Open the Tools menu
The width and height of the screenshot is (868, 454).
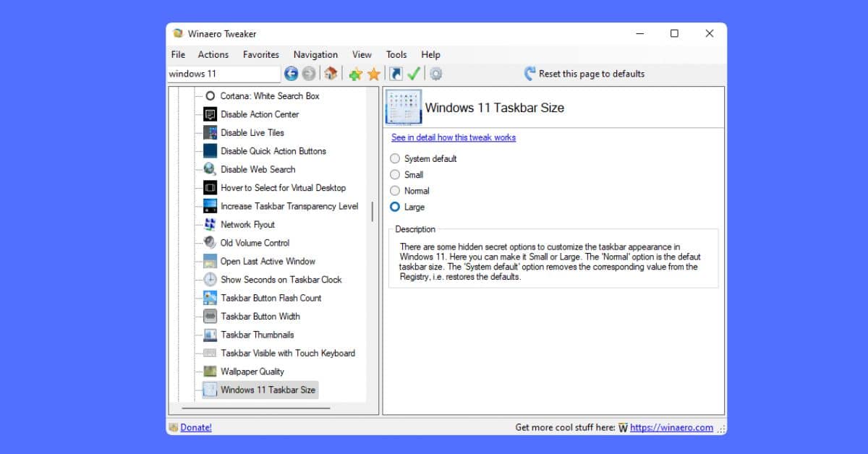(x=396, y=54)
